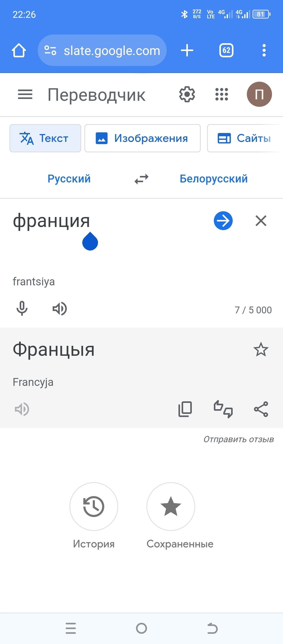Swap source and target languages
283x644 pixels.
(141, 179)
